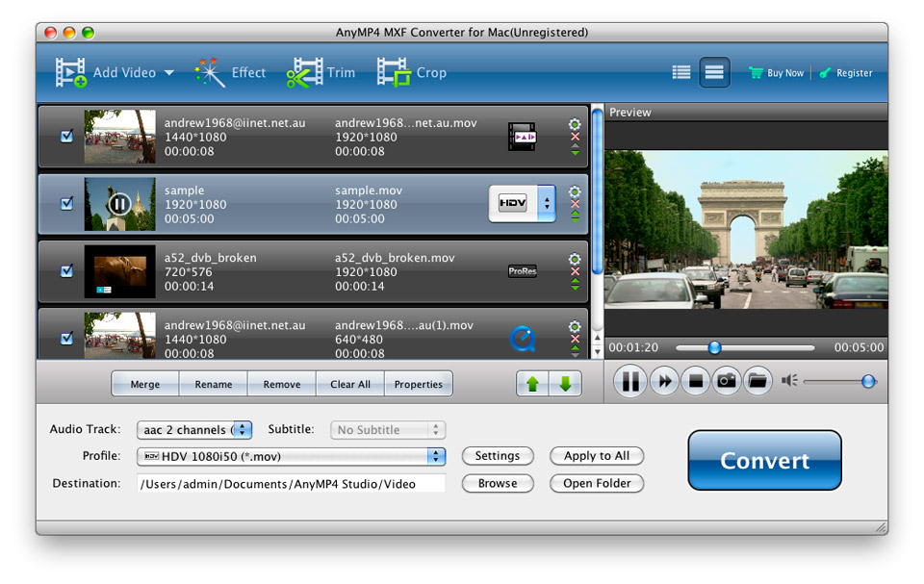Image resolution: width=924 pixels, height=584 pixels.
Task: Select the Crop tool
Action: pyautogui.click(x=411, y=73)
